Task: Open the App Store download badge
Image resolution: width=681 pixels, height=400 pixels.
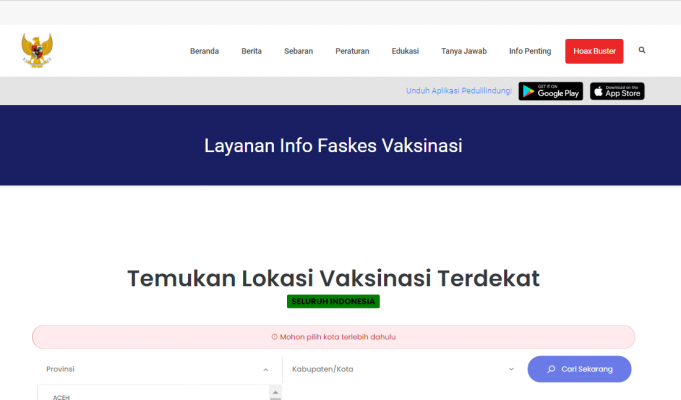Action: tap(617, 92)
